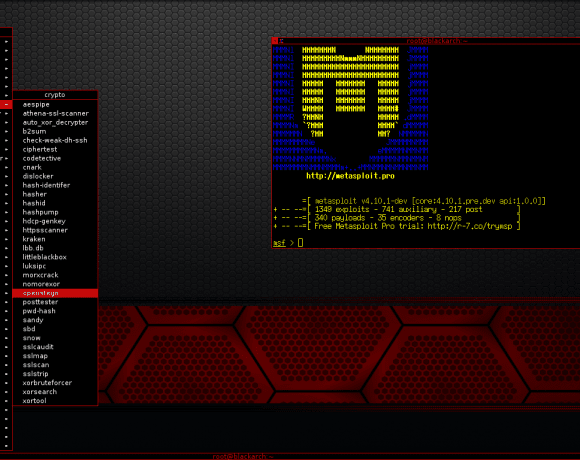
Task: Collapse the highlighted crypto parent menu row
Action: point(6,105)
